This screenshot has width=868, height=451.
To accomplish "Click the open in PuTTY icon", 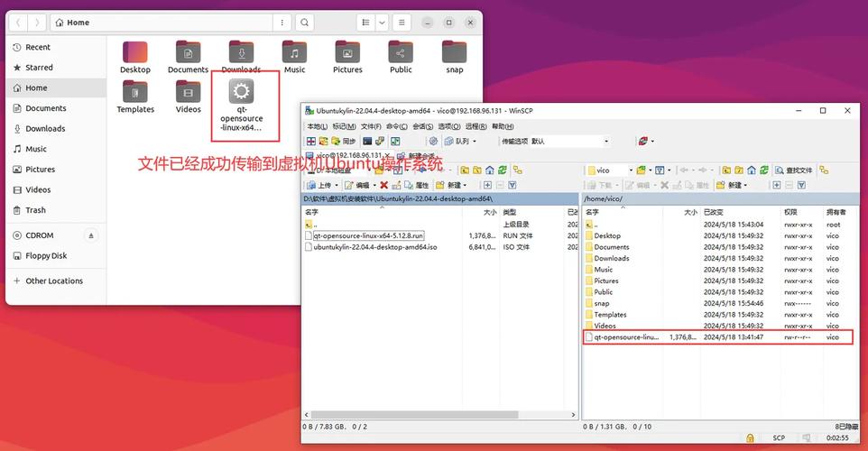I will pyautogui.click(x=380, y=141).
